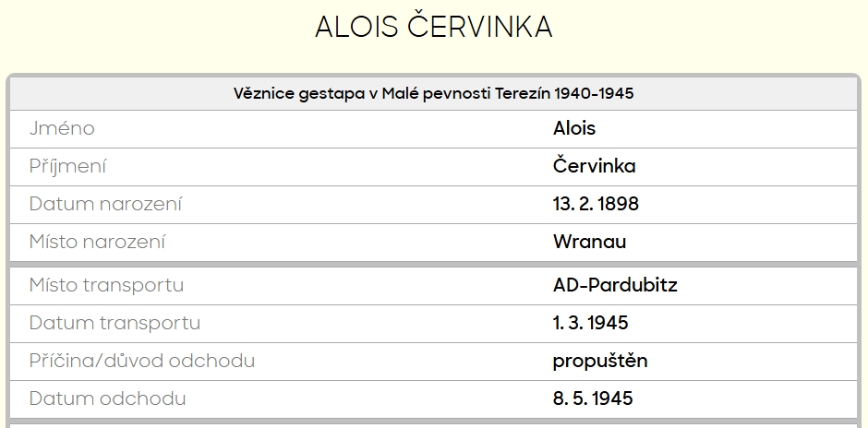Click the birth date 13. 2. 1898
Viewport: 868px width, 428px height.
tap(596, 204)
